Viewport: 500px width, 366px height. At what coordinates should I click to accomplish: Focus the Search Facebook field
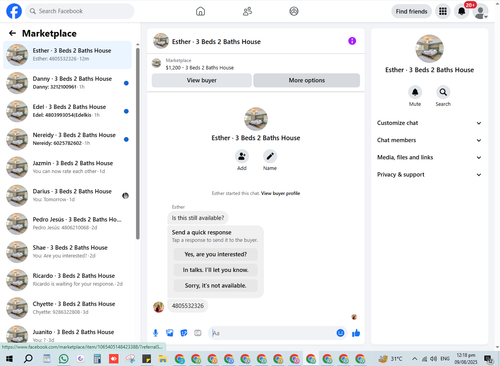pyautogui.click(x=80, y=11)
